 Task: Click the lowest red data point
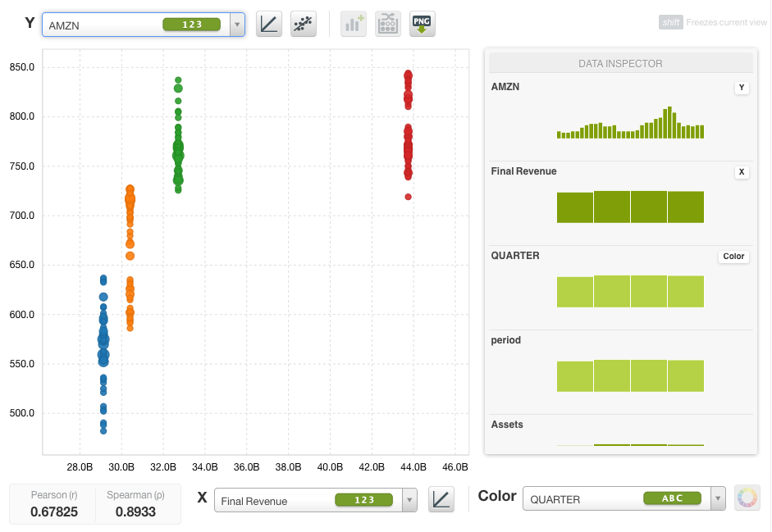408,197
